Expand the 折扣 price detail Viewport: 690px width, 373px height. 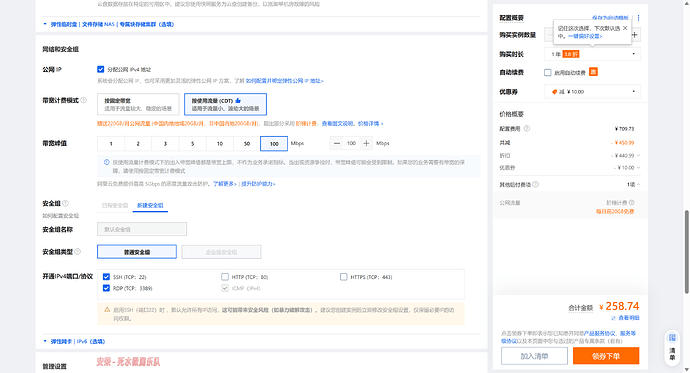pyautogui.click(x=639, y=155)
